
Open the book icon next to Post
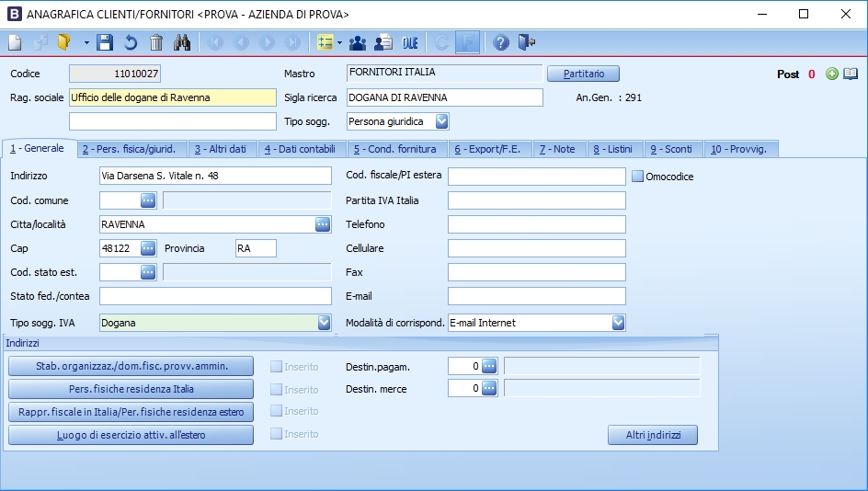(x=851, y=74)
